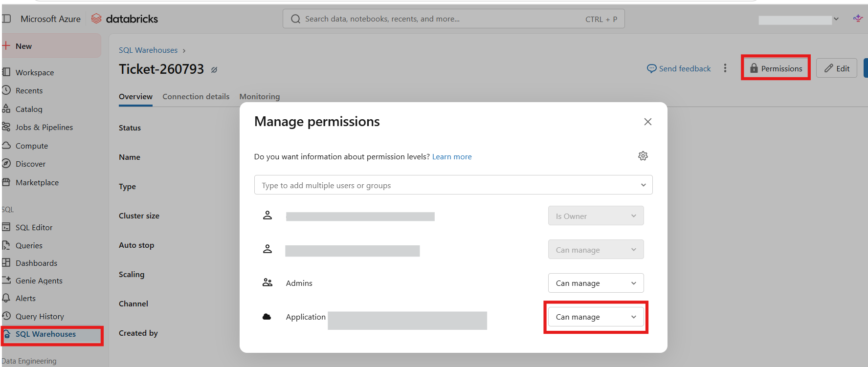Image resolution: width=868 pixels, height=367 pixels.
Task: Open the kebab more-options menu
Action: point(725,68)
